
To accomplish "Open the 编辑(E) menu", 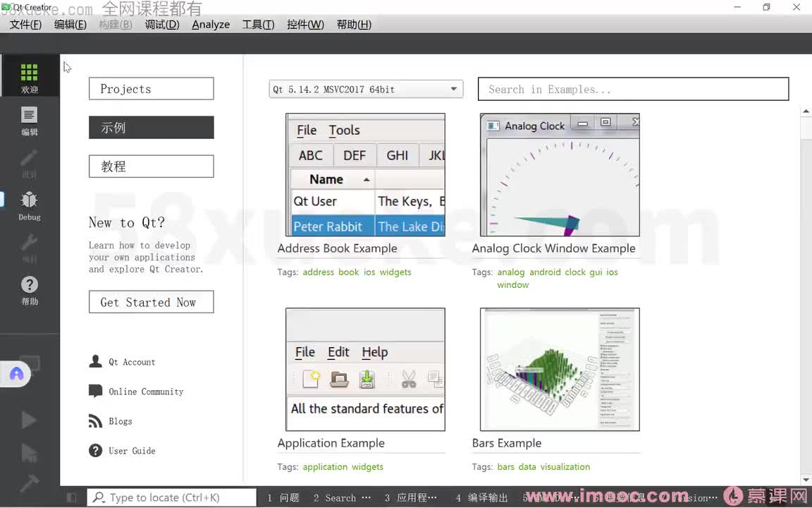I will pos(70,25).
